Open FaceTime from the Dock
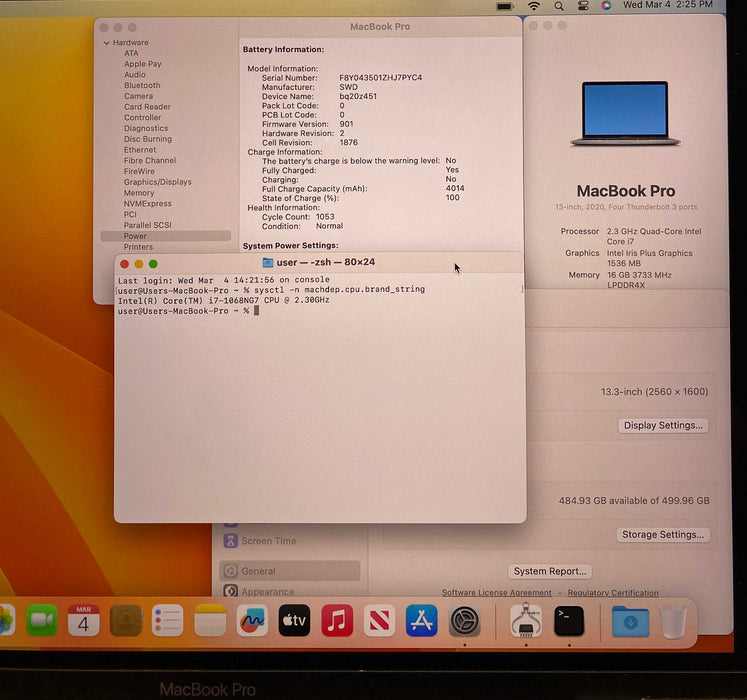Viewport: 747px width, 700px height. 42,620
